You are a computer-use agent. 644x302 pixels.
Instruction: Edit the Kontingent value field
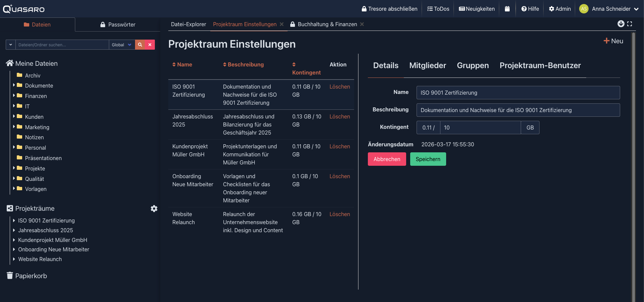[x=480, y=128]
